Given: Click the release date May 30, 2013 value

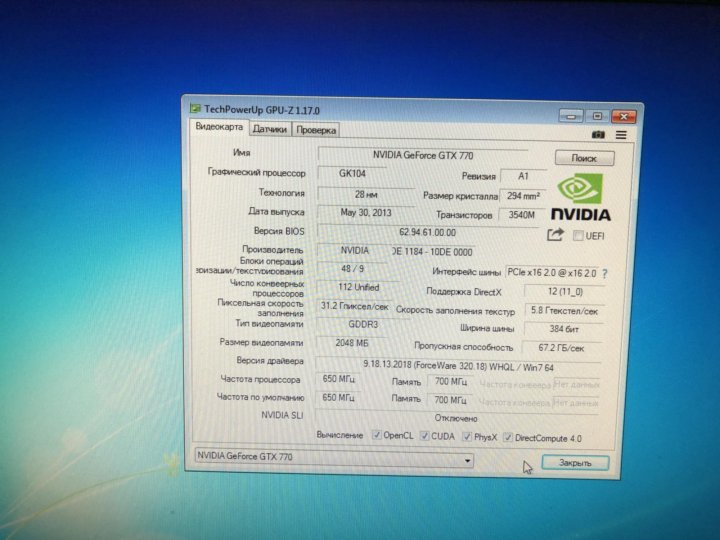Looking at the screenshot, I should (x=366, y=213).
